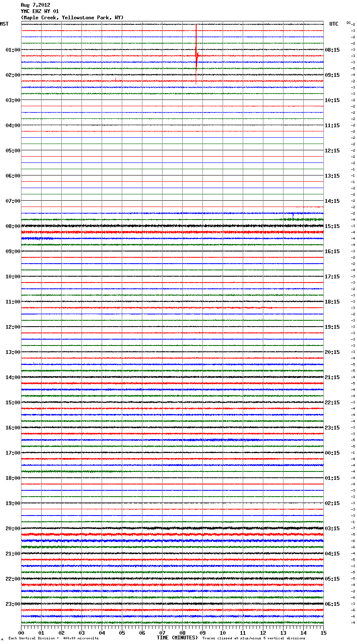Click the minute-axis tick label "06"
Screen dimensions: 357x644
(142, 633)
